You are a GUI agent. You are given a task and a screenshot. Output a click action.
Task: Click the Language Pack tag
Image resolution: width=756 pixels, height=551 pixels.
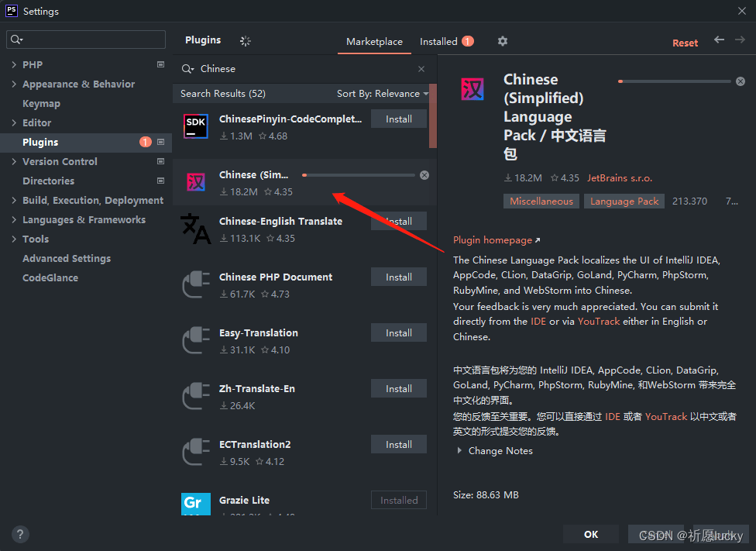624,201
